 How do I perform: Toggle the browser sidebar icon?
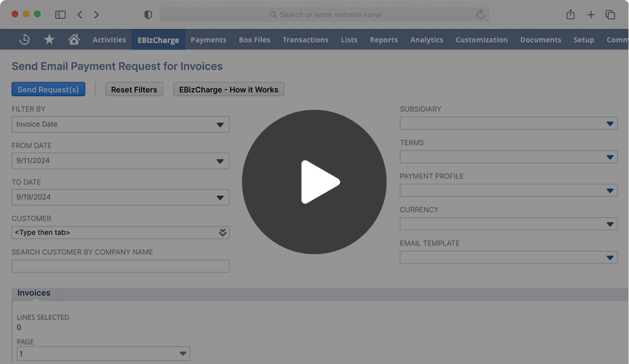coord(60,14)
